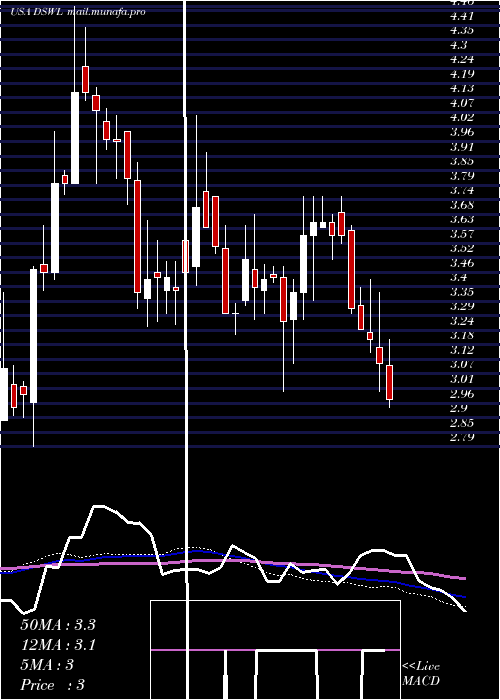Click the 4.19 price axis label
500x700 pixels.
pos(462,74)
